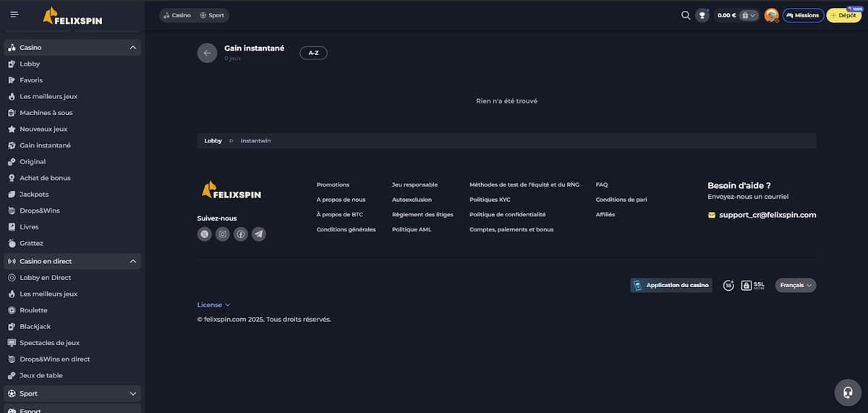This screenshot has height=413, width=868.
Task: Open Telegram social icon
Action: click(259, 234)
